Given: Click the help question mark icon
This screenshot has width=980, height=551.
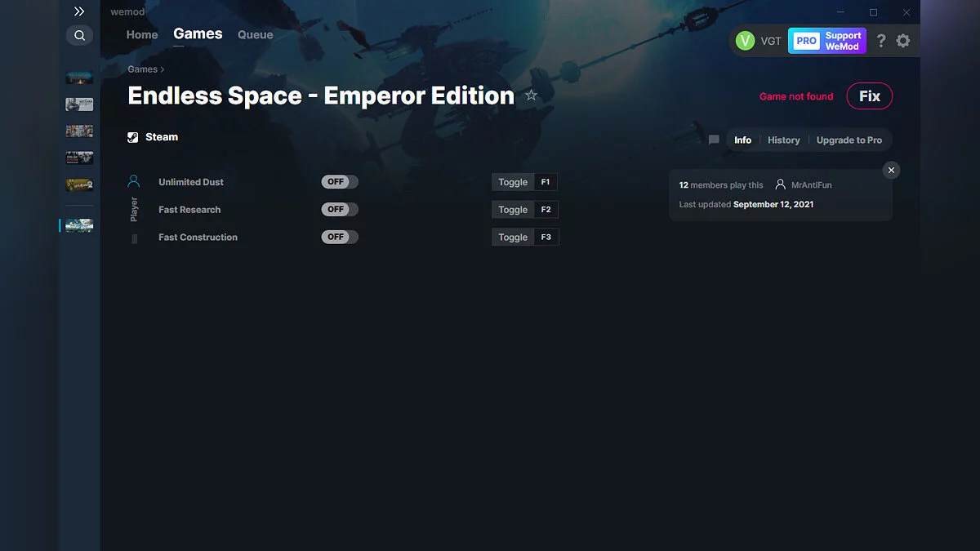Looking at the screenshot, I should [880, 40].
